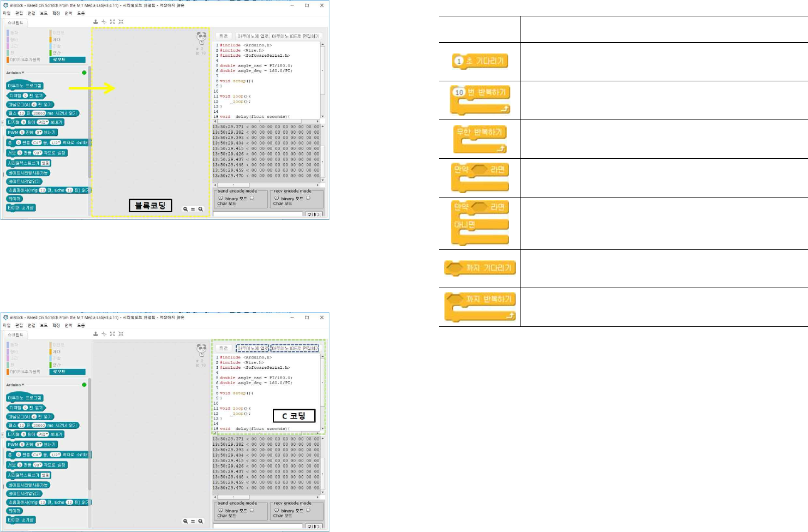Select send binary 모드 radio, lower mBlock window
808x532 pixels.
pyautogui.click(x=221, y=510)
